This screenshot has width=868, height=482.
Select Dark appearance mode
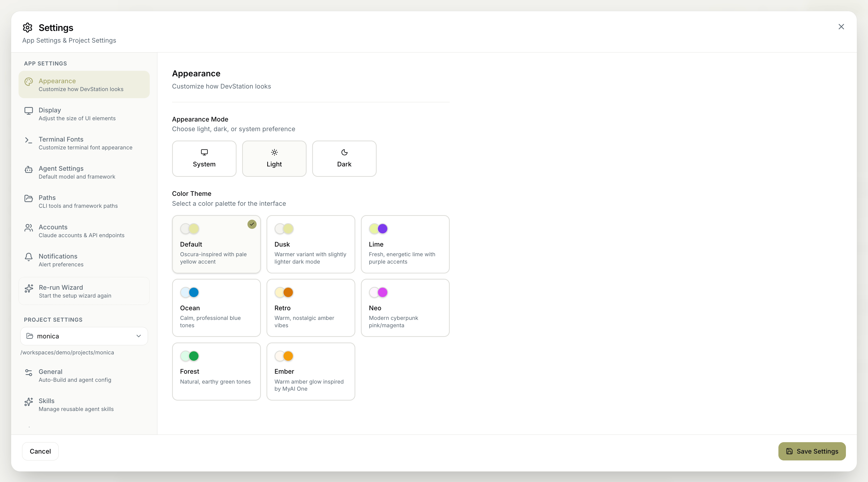(344, 159)
